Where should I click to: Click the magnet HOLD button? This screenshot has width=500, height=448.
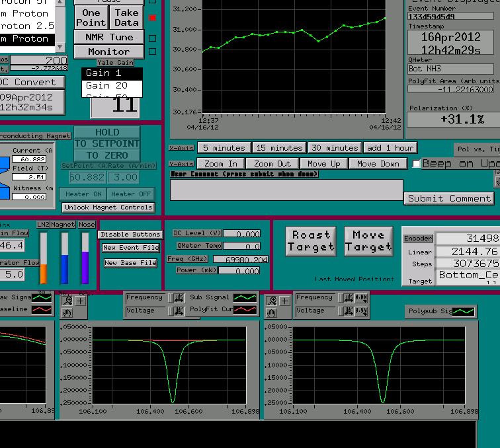coord(107,132)
